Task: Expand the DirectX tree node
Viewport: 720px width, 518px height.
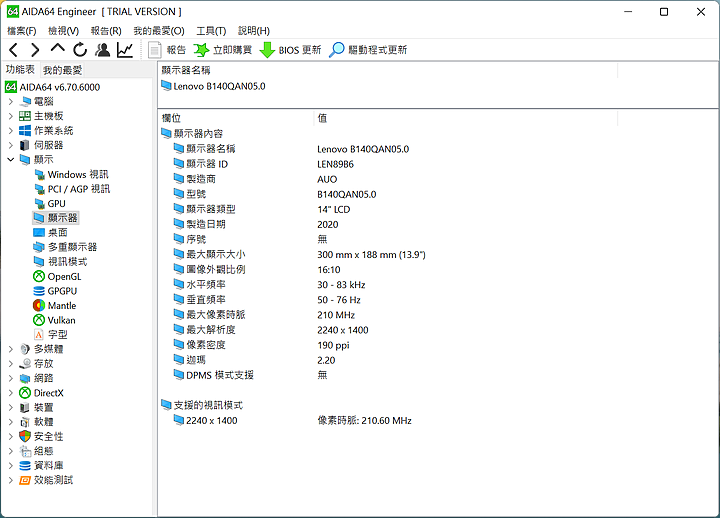Action: click(x=11, y=393)
